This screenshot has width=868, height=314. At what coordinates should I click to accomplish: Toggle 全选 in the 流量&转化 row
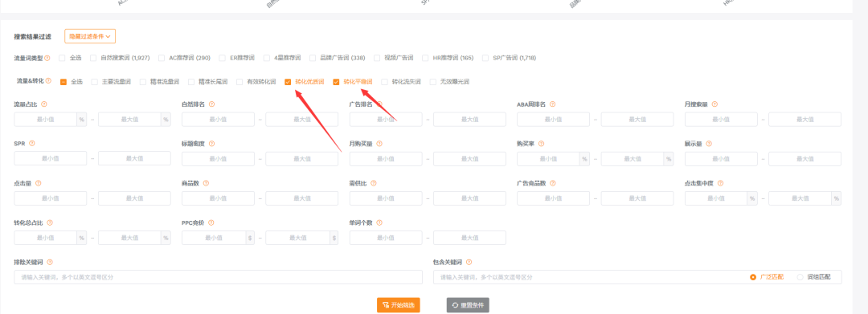[x=63, y=82]
